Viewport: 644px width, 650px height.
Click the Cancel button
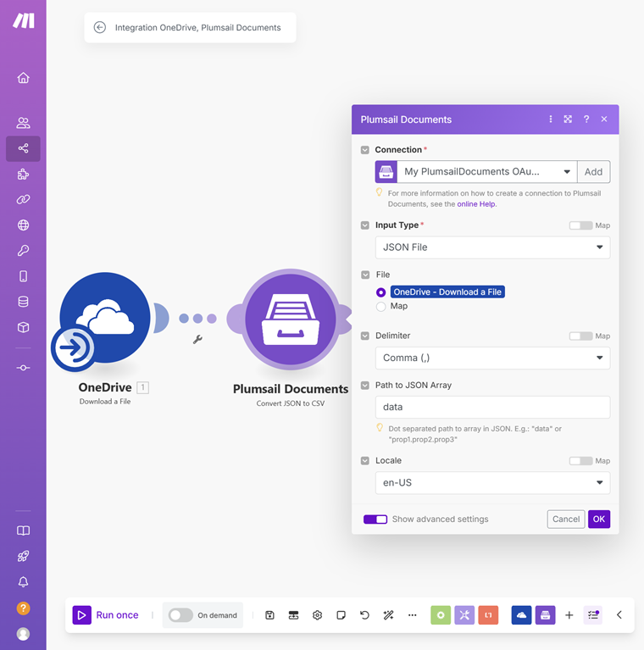(566, 519)
